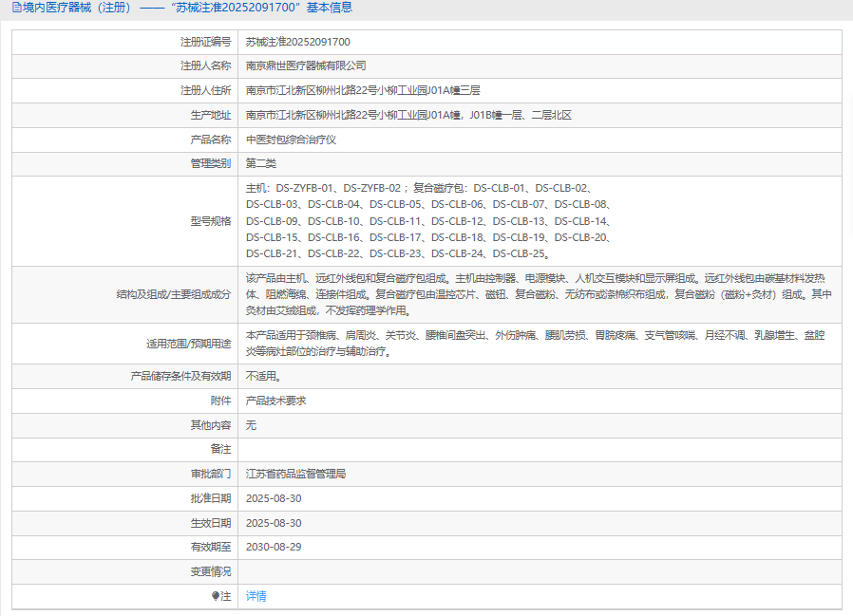Viewport: 853px width, 616px height.
Task: Click the 其他内容 value 无
Action: (x=251, y=425)
